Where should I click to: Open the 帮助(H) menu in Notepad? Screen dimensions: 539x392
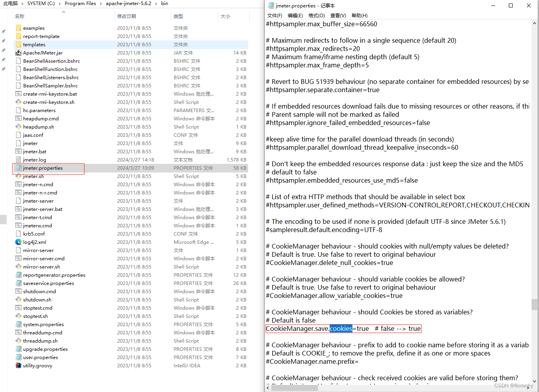359,16
